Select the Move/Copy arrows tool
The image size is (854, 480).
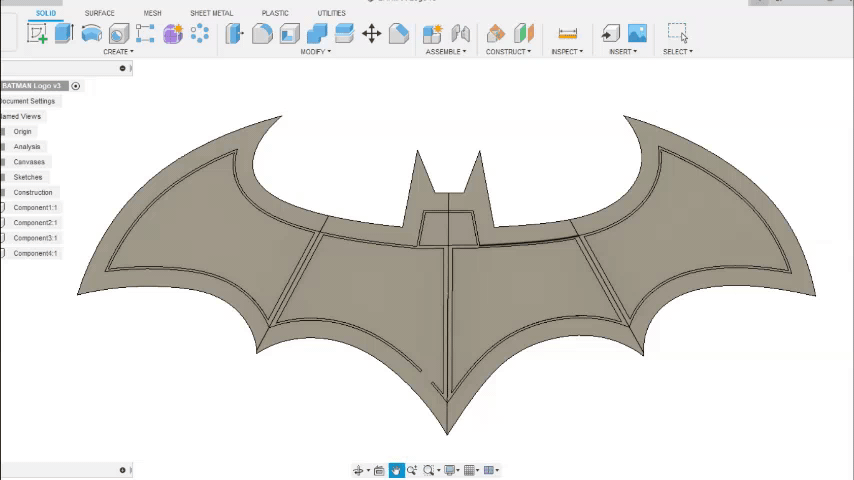371,34
